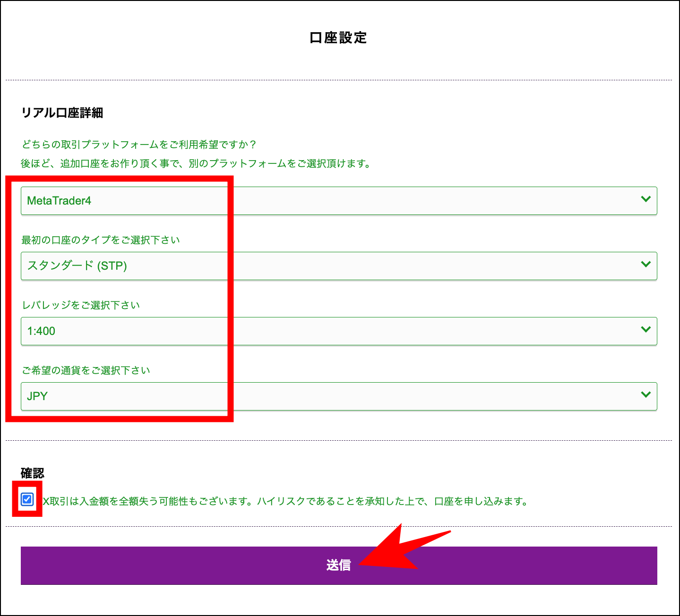The height and width of the screenshot is (616, 680).
Task: Click the chevron arrow on スタンダード (STP) dropdown
Action: click(646, 265)
